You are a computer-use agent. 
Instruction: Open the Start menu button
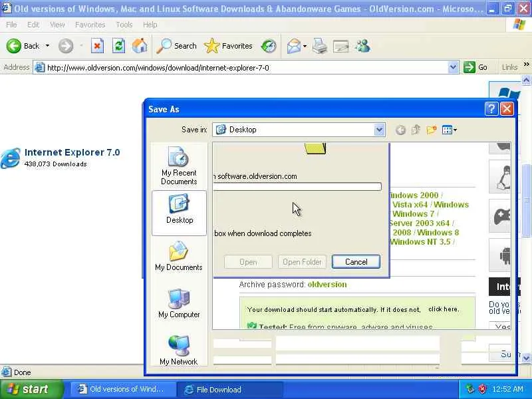click(31, 389)
